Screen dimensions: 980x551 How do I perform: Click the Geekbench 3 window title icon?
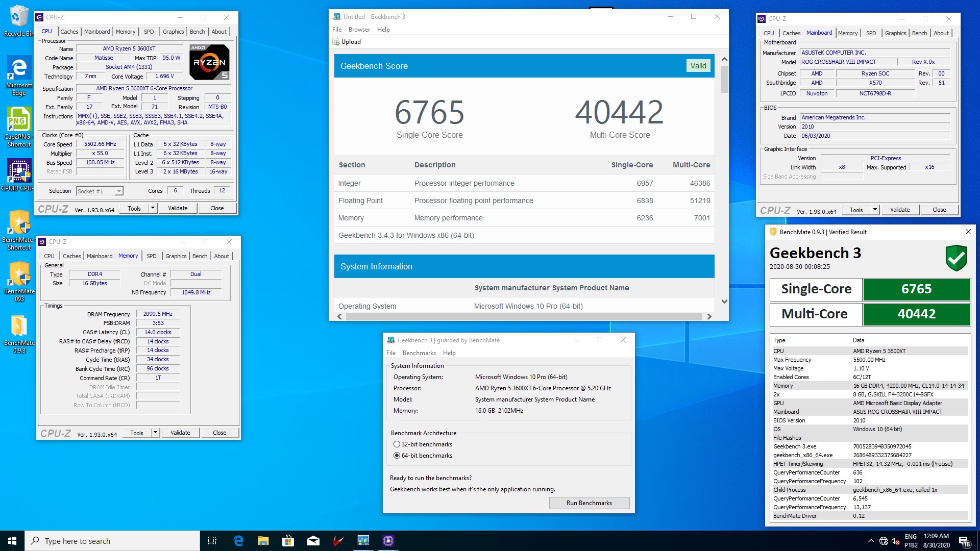(337, 17)
